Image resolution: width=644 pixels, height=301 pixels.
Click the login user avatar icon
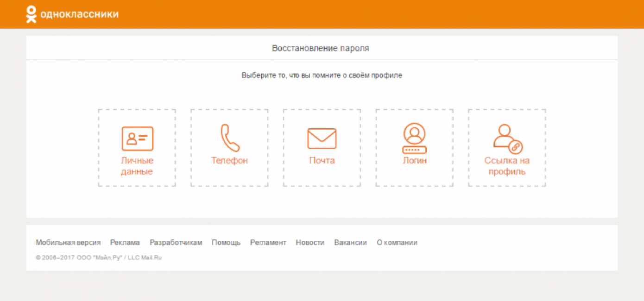(415, 138)
